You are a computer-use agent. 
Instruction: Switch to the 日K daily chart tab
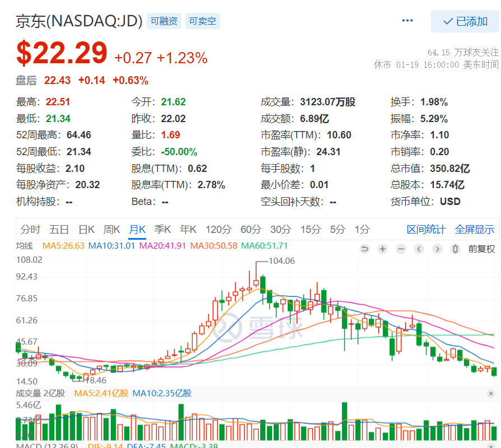tap(86, 229)
